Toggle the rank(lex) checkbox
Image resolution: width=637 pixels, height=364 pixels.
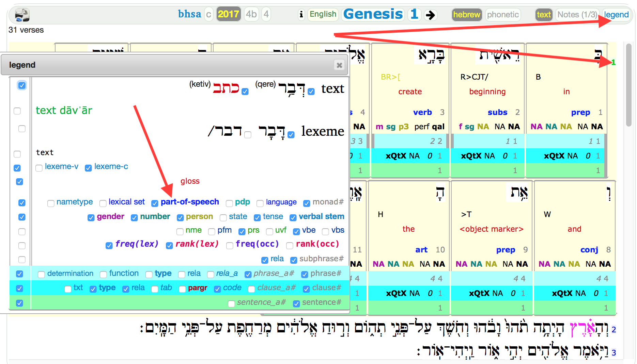coord(169,246)
